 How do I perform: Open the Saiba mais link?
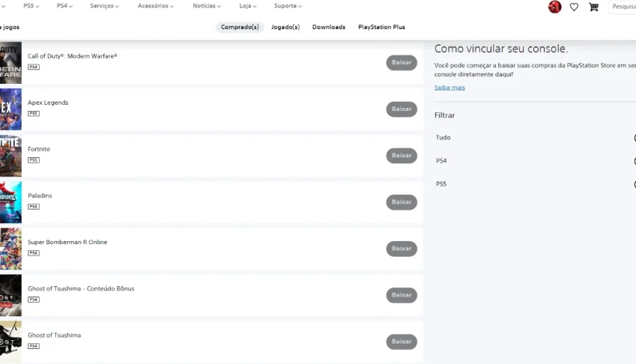point(449,88)
